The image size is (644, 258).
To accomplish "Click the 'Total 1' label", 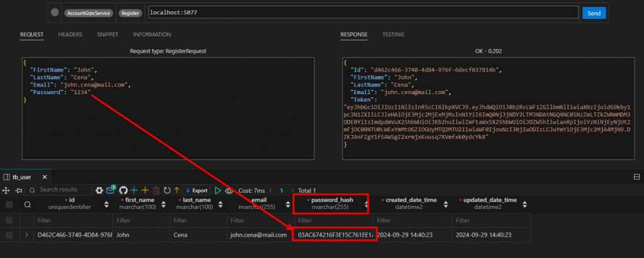I will pos(307,191).
